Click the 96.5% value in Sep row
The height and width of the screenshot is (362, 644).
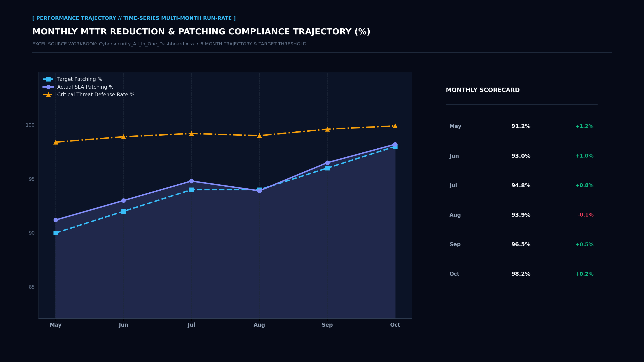[x=521, y=245]
